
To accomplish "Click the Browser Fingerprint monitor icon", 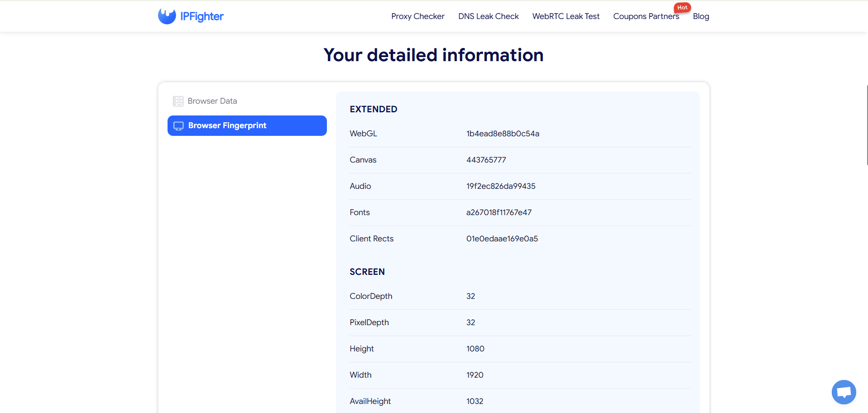I will click(179, 126).
